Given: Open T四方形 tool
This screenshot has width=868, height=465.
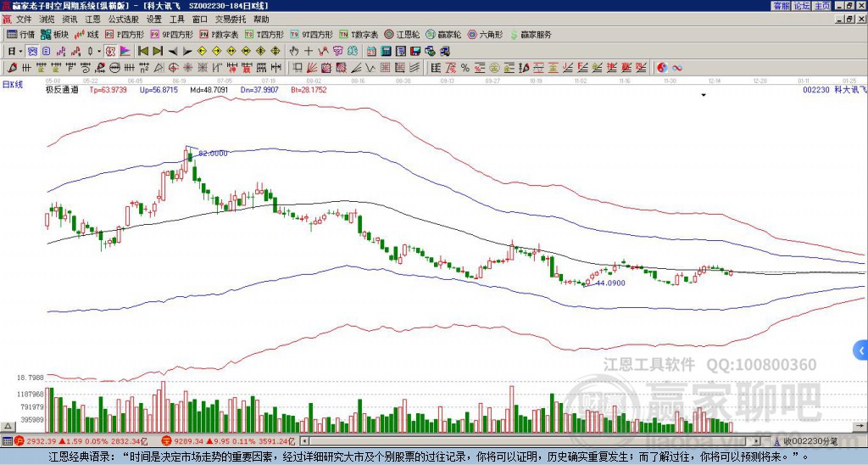Looking at the screenshot, I should point(264,35).
